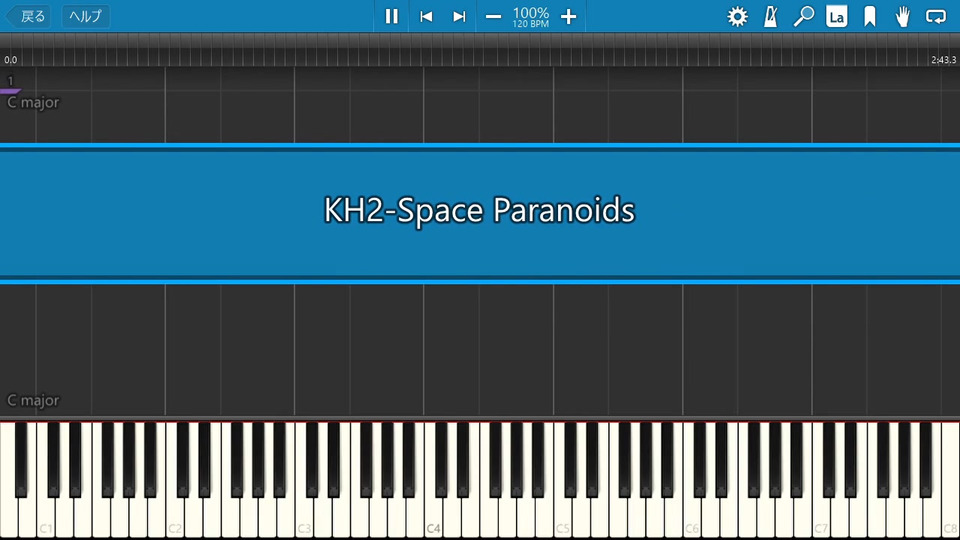This screenshot has height=540, width=960.
Task: Skip back to previous section
Action: coord(426,17)
